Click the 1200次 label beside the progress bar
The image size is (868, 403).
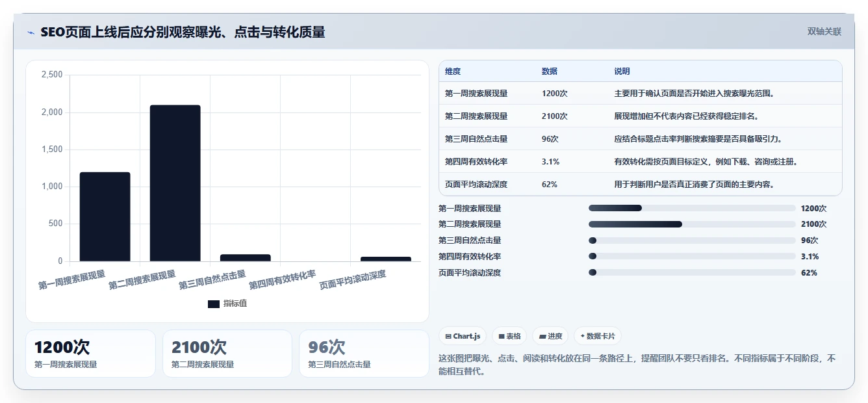[813, 209]
